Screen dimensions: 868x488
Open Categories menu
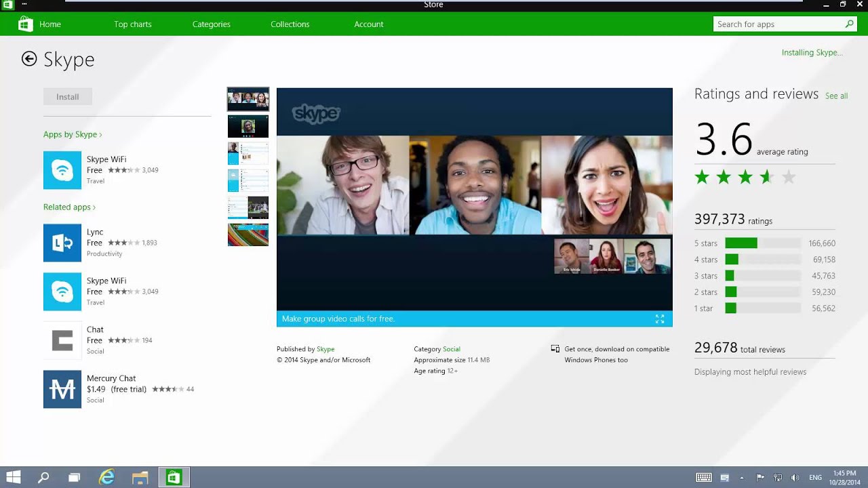[212, 24]
